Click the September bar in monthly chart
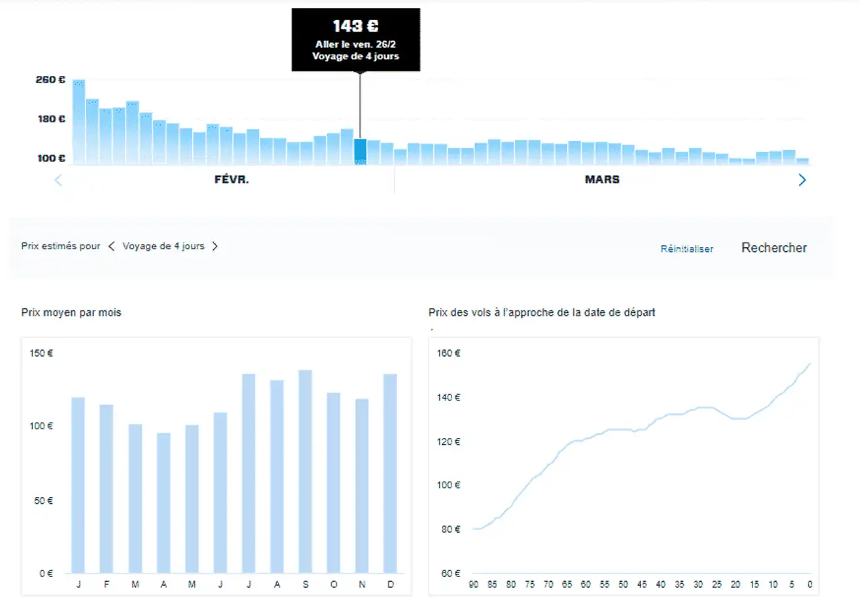This screenshot has height=616, width=860. coord(304,472)
